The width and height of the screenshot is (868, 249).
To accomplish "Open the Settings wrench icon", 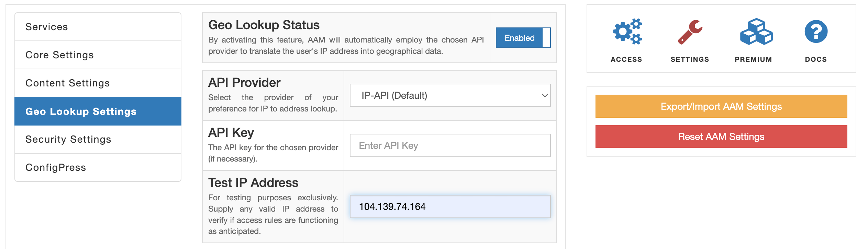I will pyautogui.click(x=690, y=32).
